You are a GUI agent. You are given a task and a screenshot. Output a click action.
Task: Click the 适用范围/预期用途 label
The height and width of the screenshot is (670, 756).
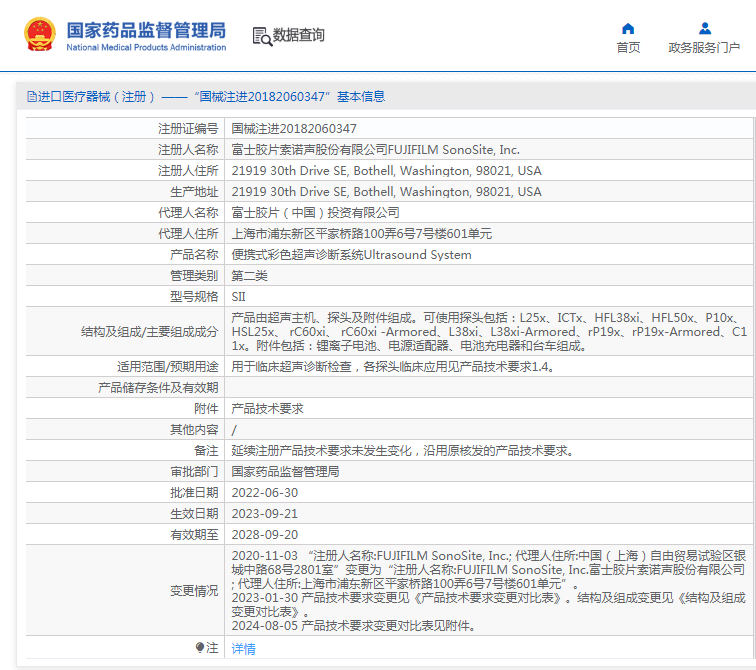[x=167, y=367]
